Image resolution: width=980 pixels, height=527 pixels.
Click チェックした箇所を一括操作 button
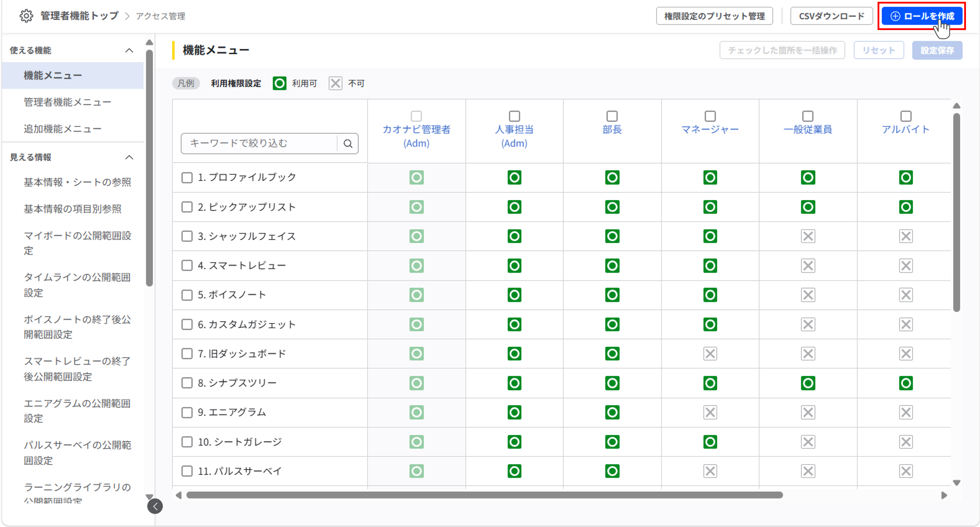point(782,50)
